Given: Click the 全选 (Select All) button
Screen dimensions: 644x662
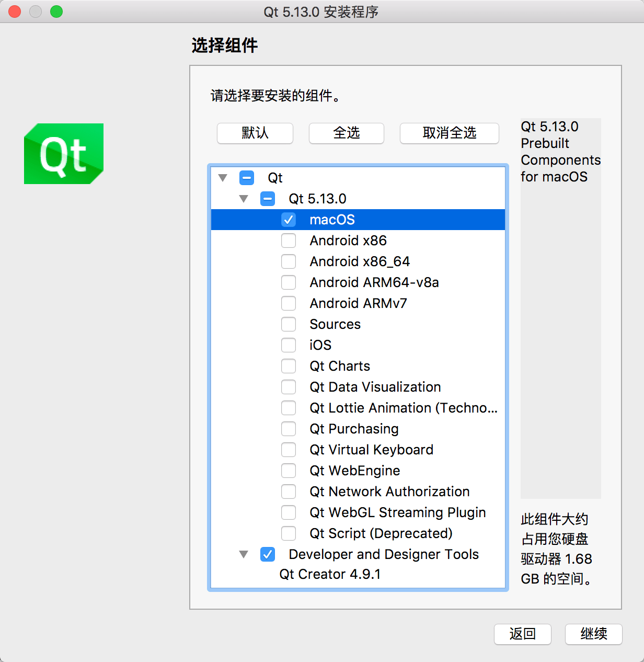Looking at the screenshot, I should pyautogui.click(x=347, y=133).
